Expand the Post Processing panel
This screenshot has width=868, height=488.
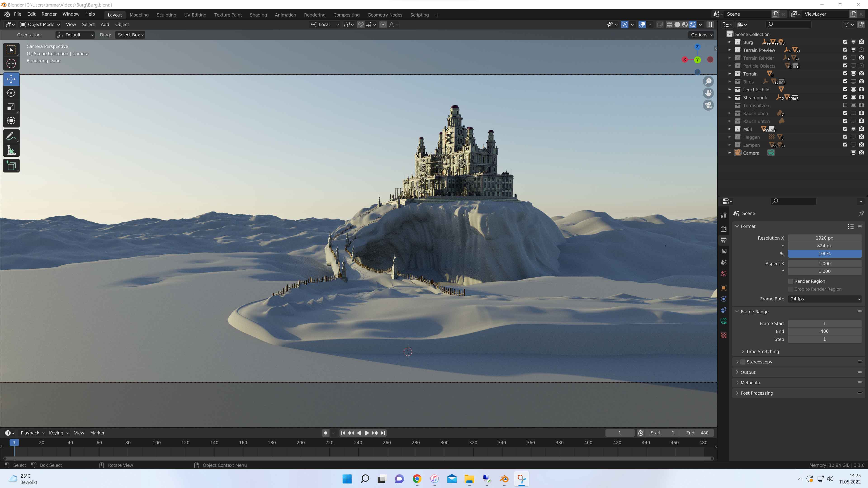point(757,393)
